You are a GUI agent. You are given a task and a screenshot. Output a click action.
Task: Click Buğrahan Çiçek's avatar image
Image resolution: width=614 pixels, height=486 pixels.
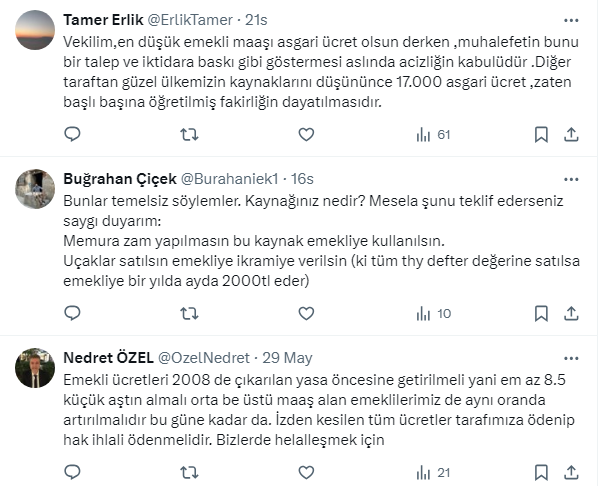coord(35,189)
